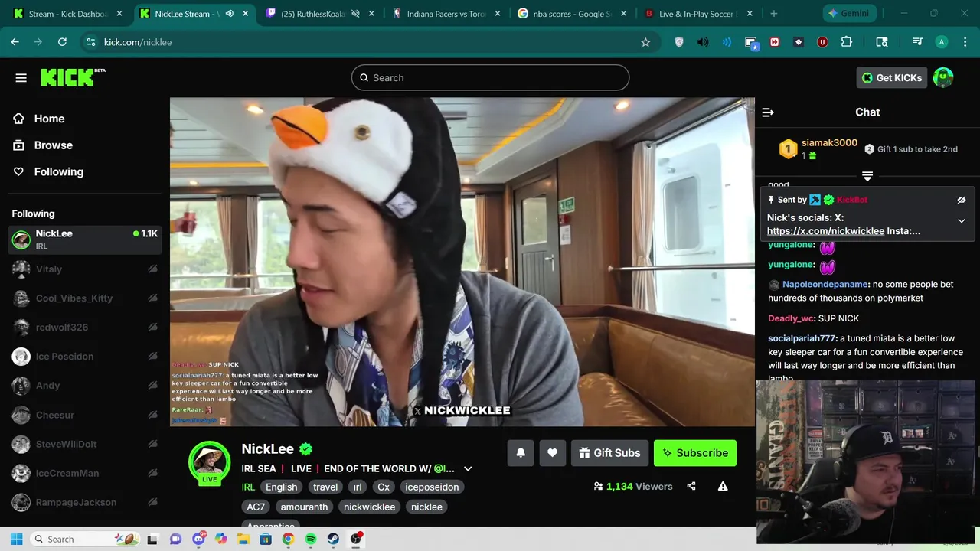Image resolution: width=980 pixels, height=551 pixels.
Task: Switch to nba scores Google tab
Action: pos(572,14)
